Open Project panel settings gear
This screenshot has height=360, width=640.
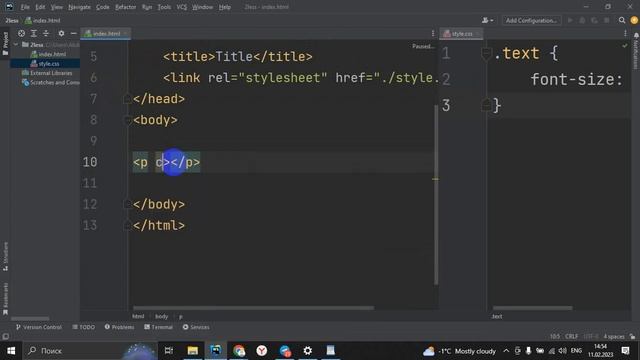click(x=61, y=33)
